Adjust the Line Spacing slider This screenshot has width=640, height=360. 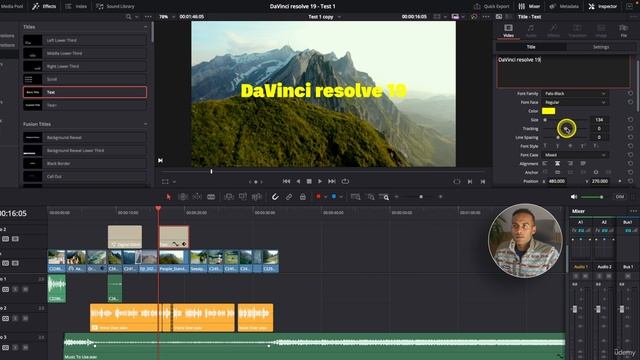click(558, 138)
